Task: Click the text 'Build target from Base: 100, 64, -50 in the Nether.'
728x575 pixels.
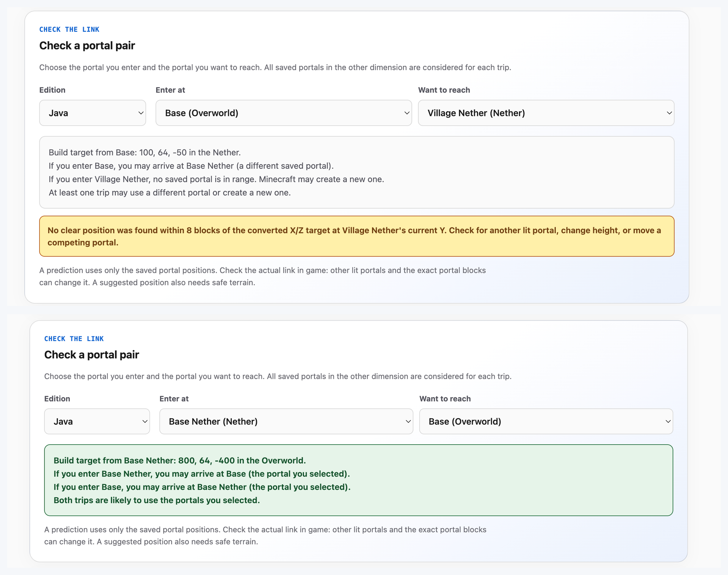Action: 145,152
